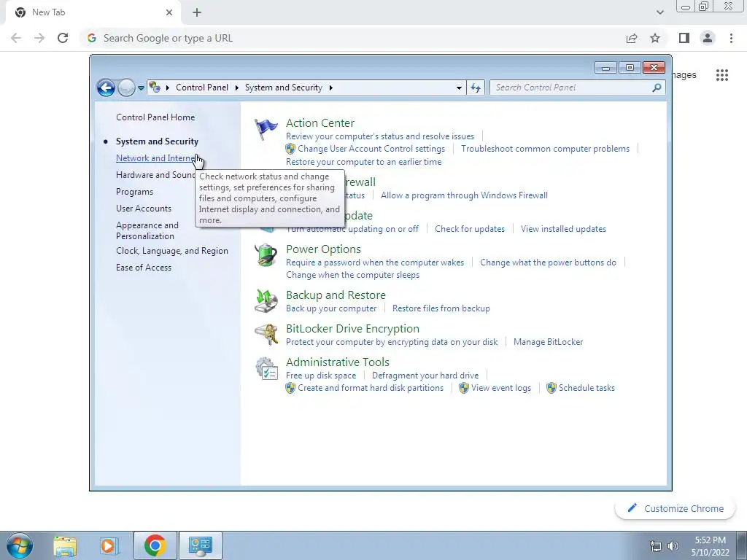Click Restore your computer to an earlier time
Image resolution: width=747 pixels, height=560 pixels.
[x=363, y=162]
